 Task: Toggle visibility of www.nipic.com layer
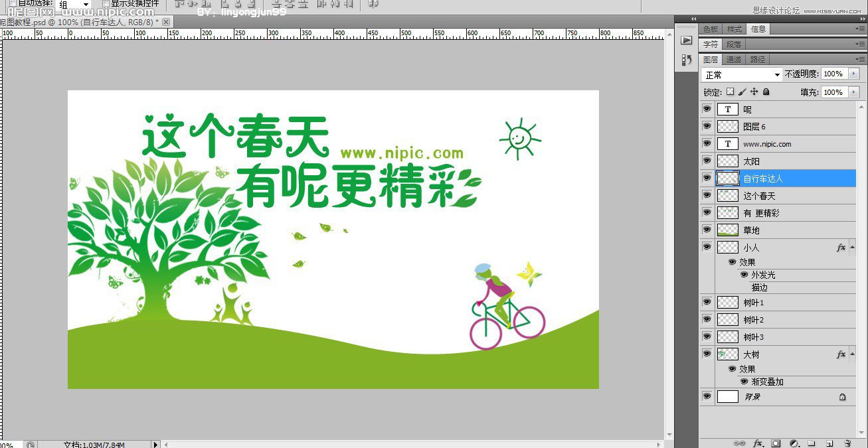[x=707, y=143]
